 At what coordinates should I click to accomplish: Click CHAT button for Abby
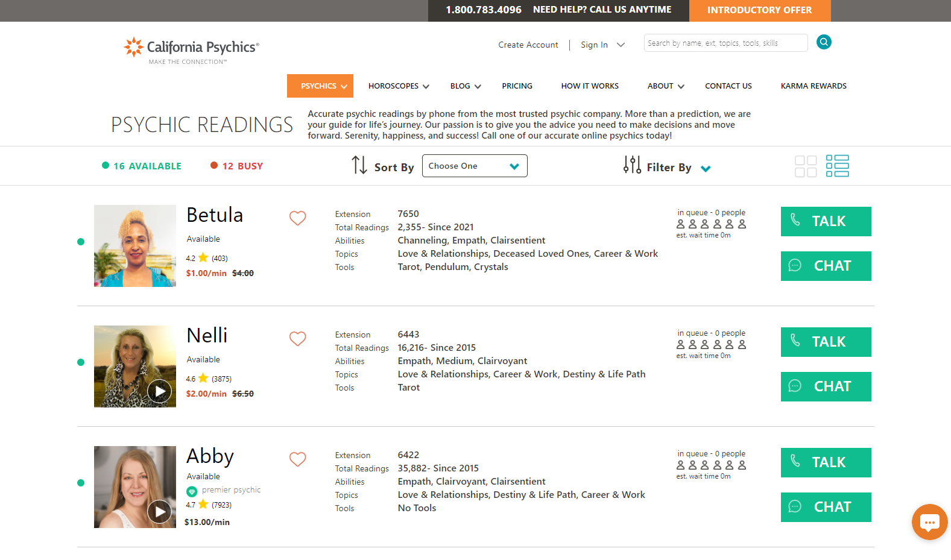tap(826, 507)
